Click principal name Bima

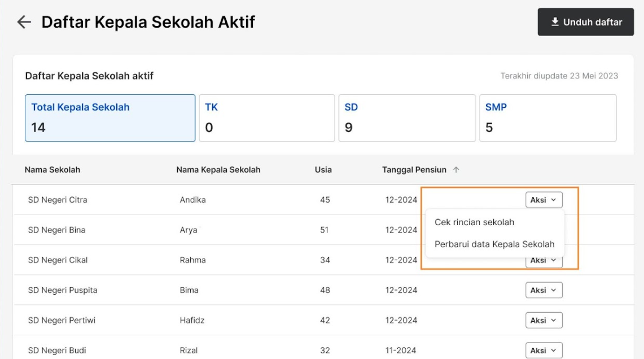(189, 290)
